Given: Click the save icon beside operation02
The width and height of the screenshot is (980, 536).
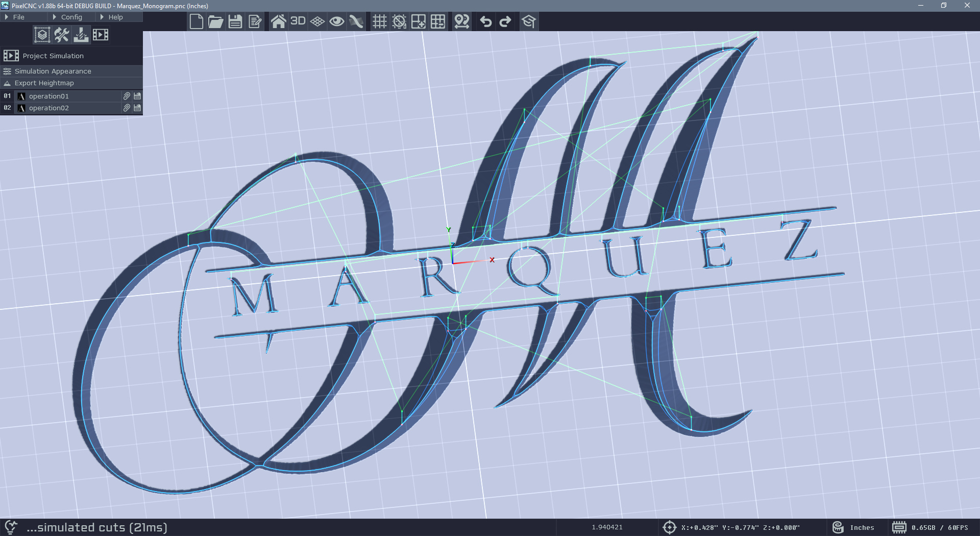Looking at the screenshot, I should (x=137, y=108).
